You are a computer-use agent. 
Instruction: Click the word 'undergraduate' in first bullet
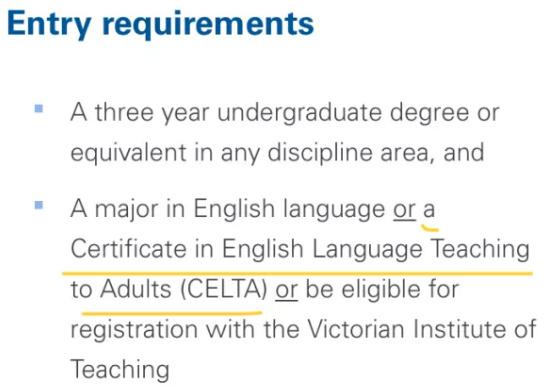pyautogui.click(x=300, y=113)
